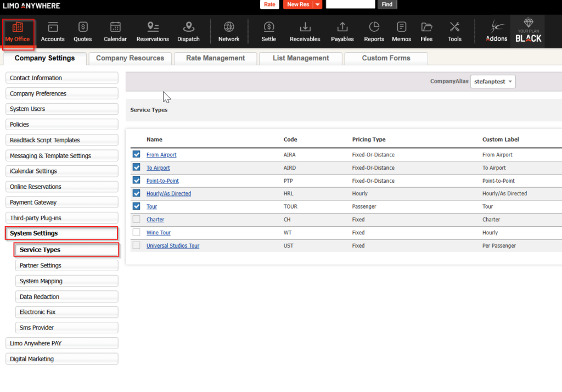Open the Receivables download icon
This screenshot has height=392, width=562.
pos(305,27)
